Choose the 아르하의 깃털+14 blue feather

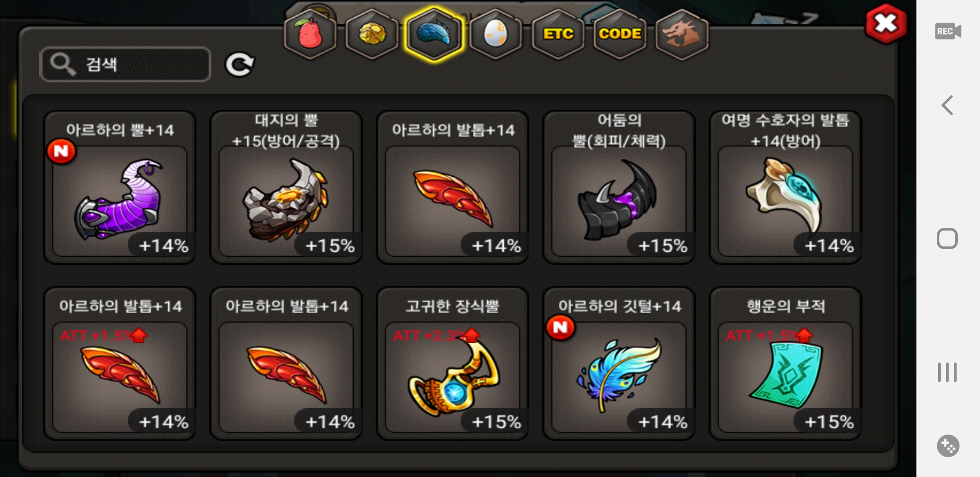click(619, 363)
